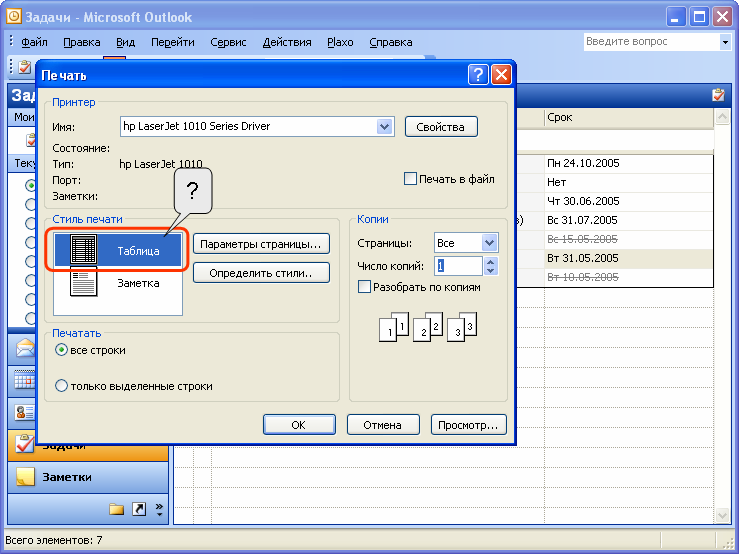Open the Страницы dropdown

[490, 243]
